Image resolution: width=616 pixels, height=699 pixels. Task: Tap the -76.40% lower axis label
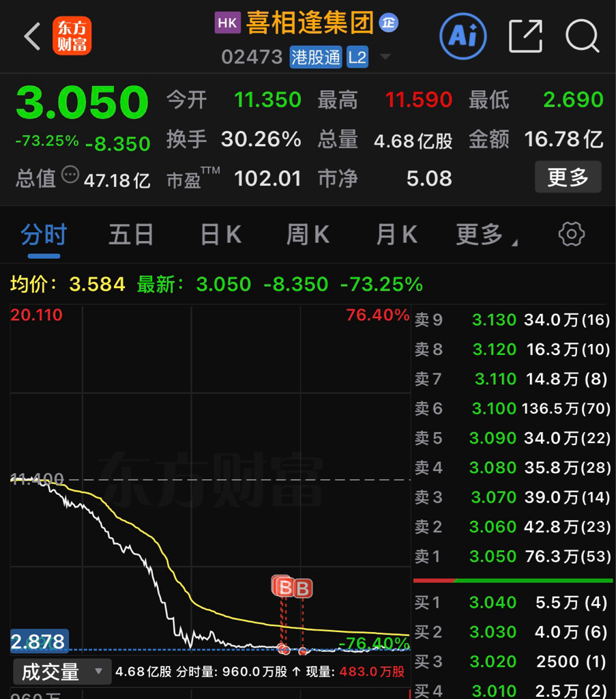pyautogui.click(x=374, y=643)
